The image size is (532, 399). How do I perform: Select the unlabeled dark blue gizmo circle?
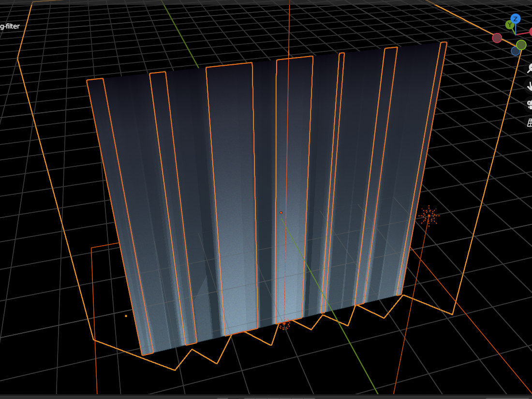515,51
